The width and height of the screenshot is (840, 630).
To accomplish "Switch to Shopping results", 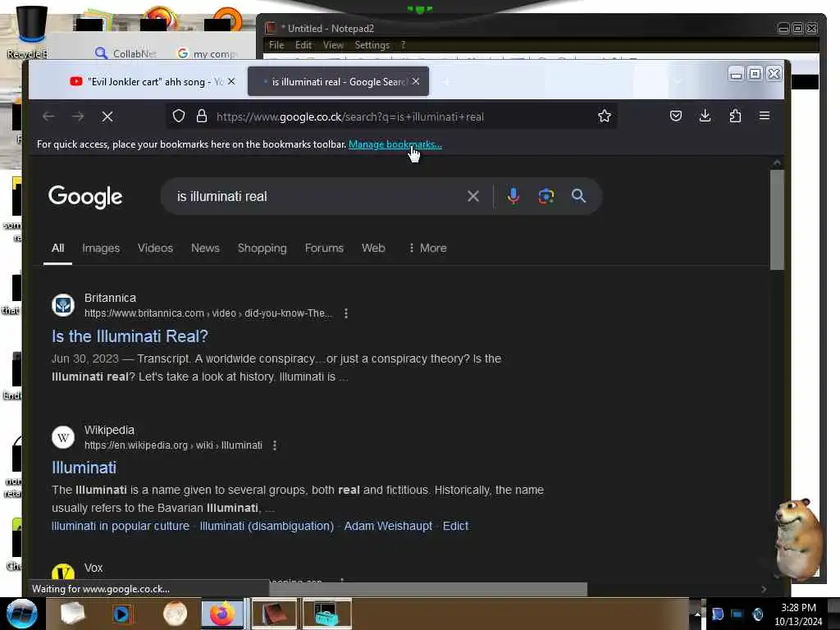I will click(x=262, y=248).
